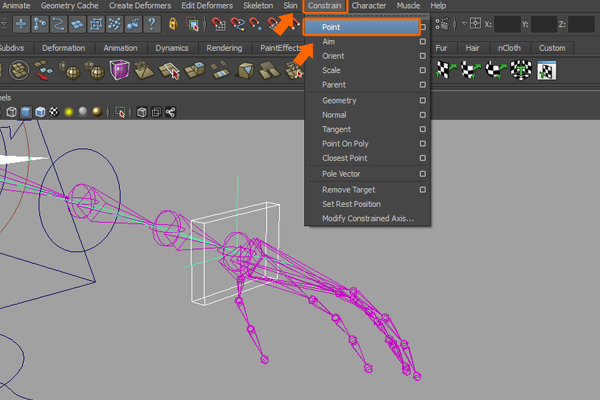The width and height of the screenshot is (600, 400).
Task: Open input mode dropdown arrow before X field
Action: [x=465, y=24]
